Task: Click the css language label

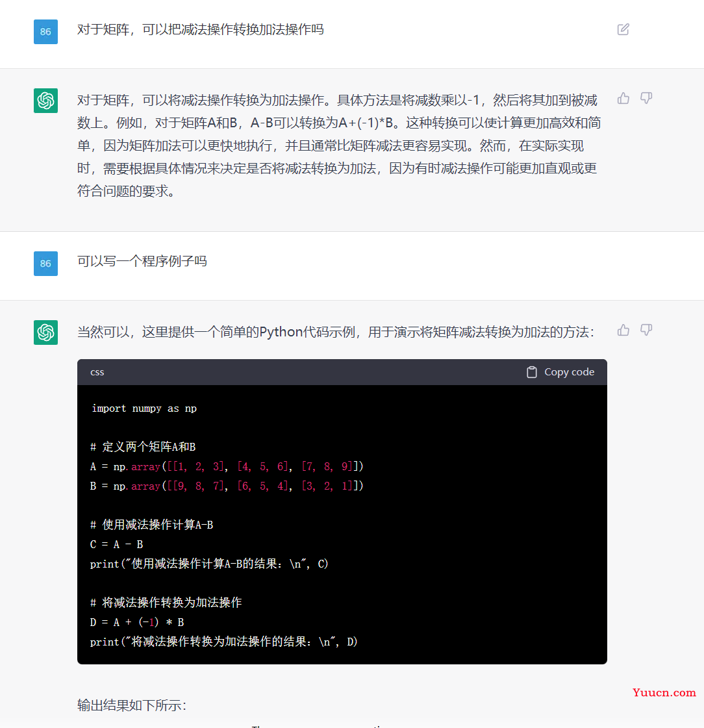Action: (x=97, y=372)
